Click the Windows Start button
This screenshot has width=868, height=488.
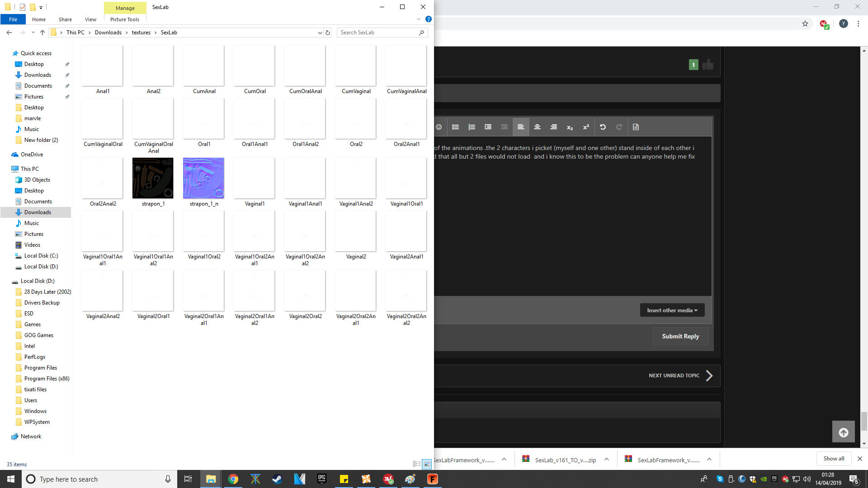point(11,479)
